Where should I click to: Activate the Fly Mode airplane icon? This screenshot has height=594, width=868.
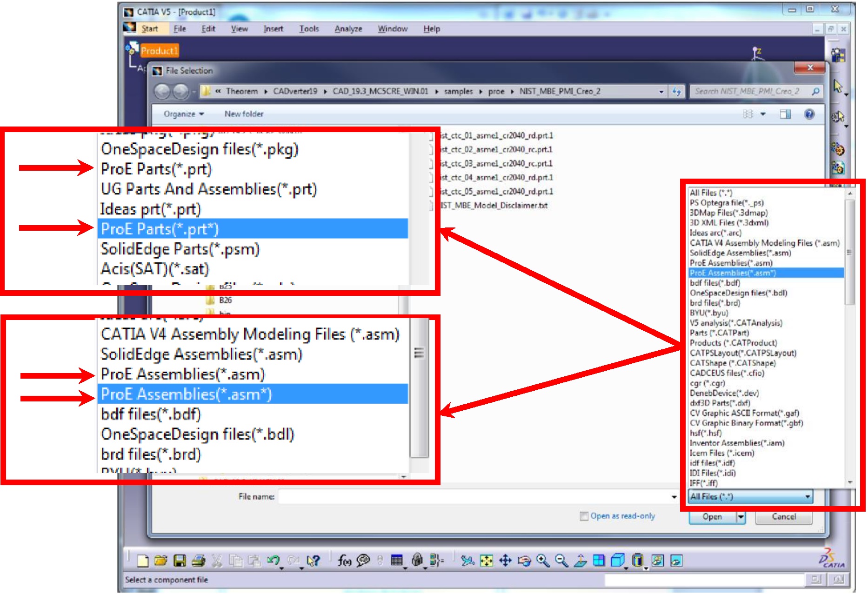[x=467, y=561]
